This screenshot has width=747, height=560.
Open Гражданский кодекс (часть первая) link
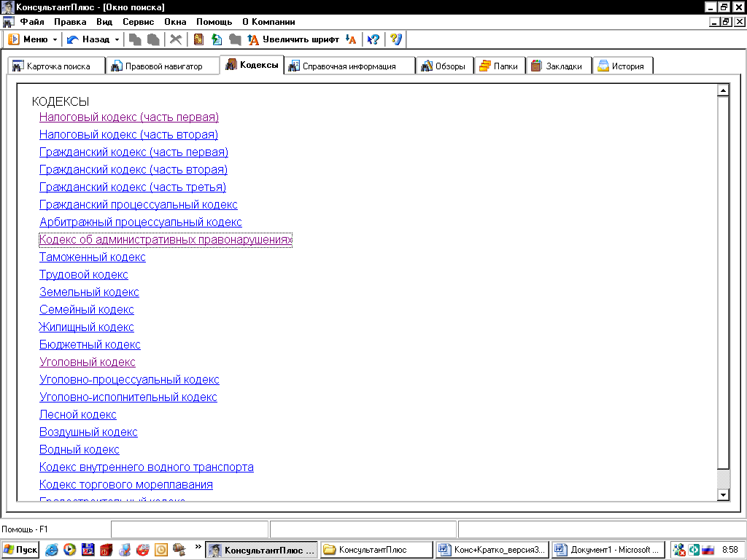(134, 152)
